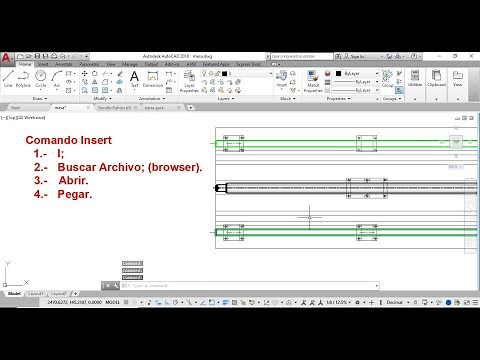Toggle MODEL space button in status bar
Viewport: 480px width, 360px height.
pos(113,302)
